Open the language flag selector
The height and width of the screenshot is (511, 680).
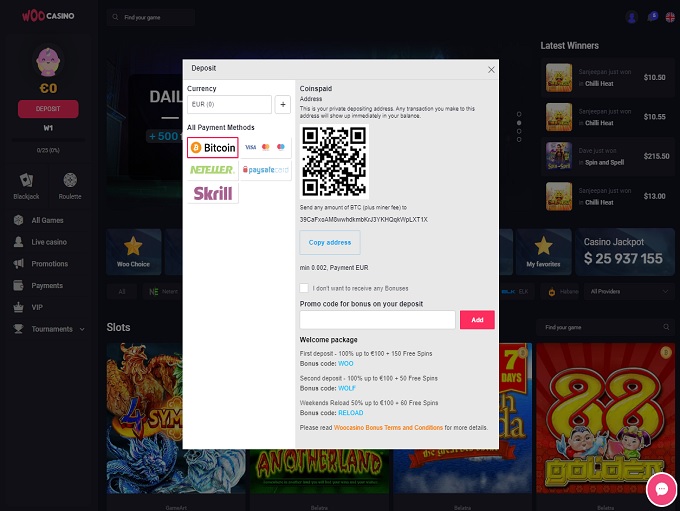670,17
